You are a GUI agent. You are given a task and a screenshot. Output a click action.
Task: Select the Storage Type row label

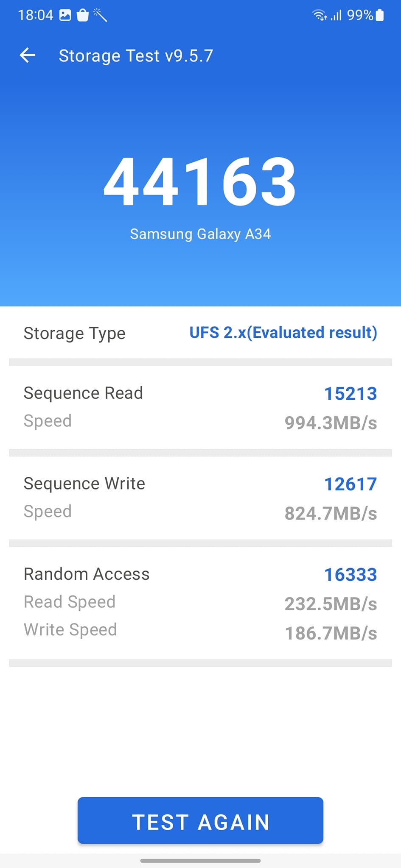coord(75,334)
